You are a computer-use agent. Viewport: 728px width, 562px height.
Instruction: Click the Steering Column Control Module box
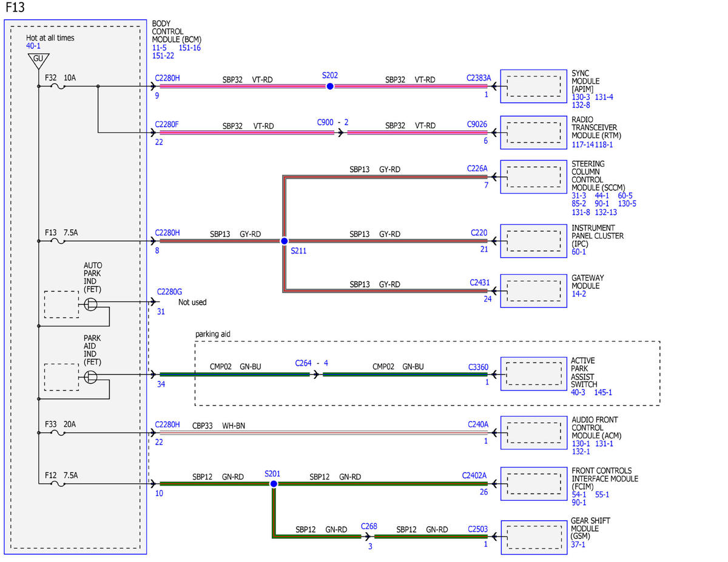(534, 177)
